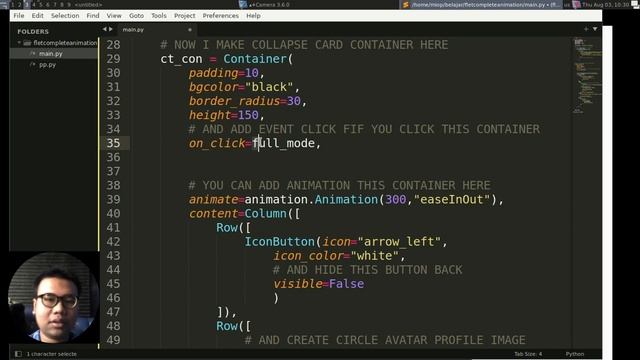Screen dimensions: 640x360
Task: Click the 'Container' class name
Action: (255, 59)
